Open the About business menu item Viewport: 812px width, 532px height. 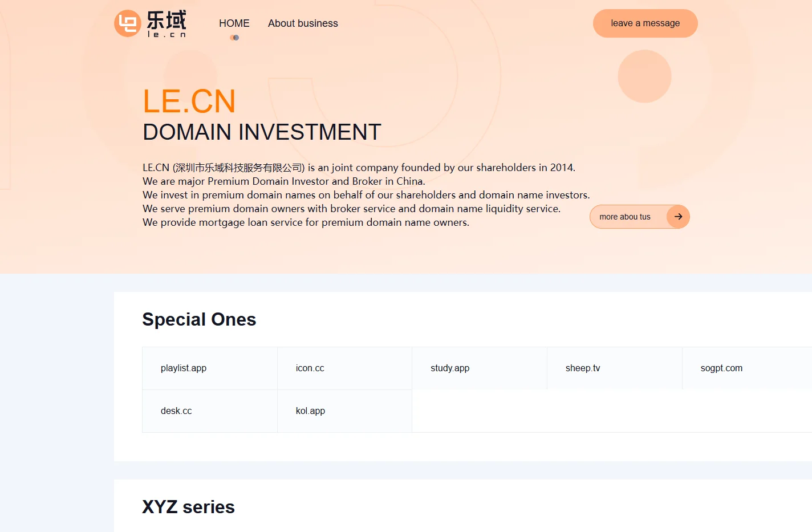point(303,23)
